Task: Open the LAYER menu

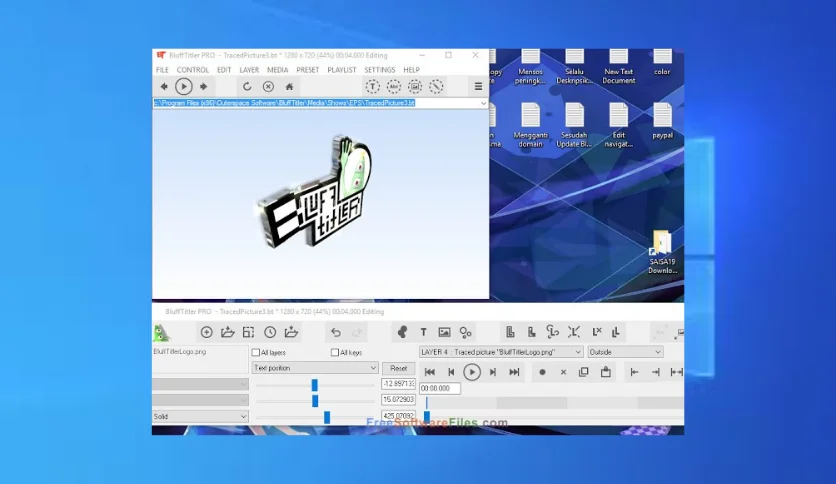Action: point(249,70)
